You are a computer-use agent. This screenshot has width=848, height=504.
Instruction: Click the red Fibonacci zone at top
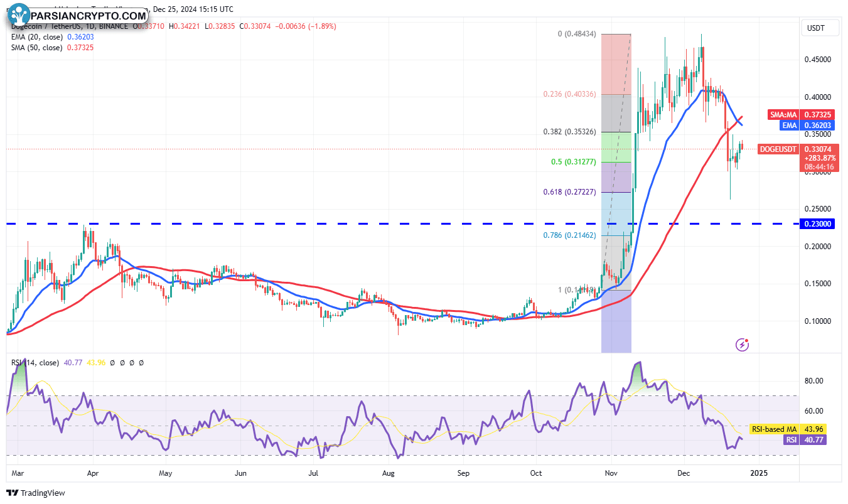615,63
